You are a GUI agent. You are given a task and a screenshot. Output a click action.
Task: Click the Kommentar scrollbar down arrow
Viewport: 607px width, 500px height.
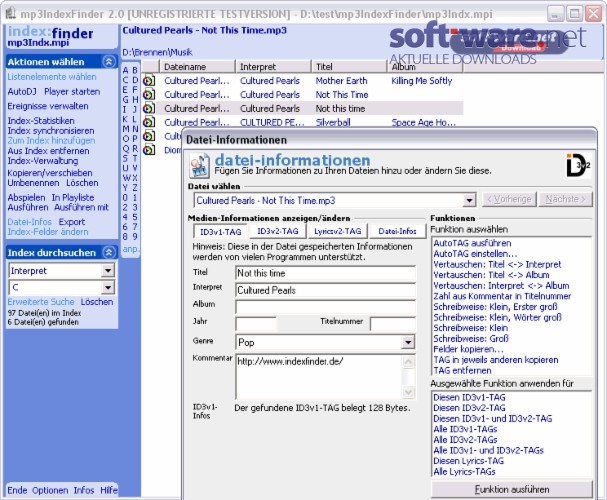pyautogui.click(x=408, y=392)
